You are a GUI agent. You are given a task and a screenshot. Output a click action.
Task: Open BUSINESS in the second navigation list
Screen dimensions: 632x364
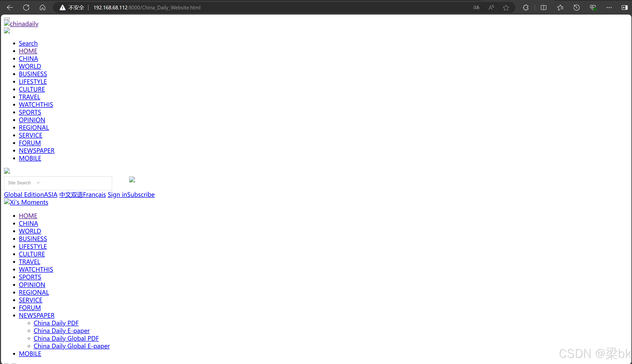[33, 239]
